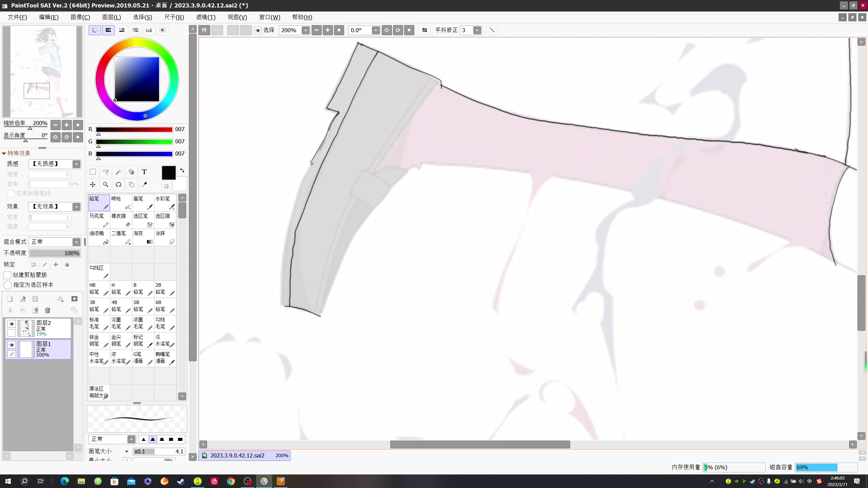This screenshot has height=488, width=868.
Task: Select the 2B 铅笔 brush preset
Action: tap(165, 289)
